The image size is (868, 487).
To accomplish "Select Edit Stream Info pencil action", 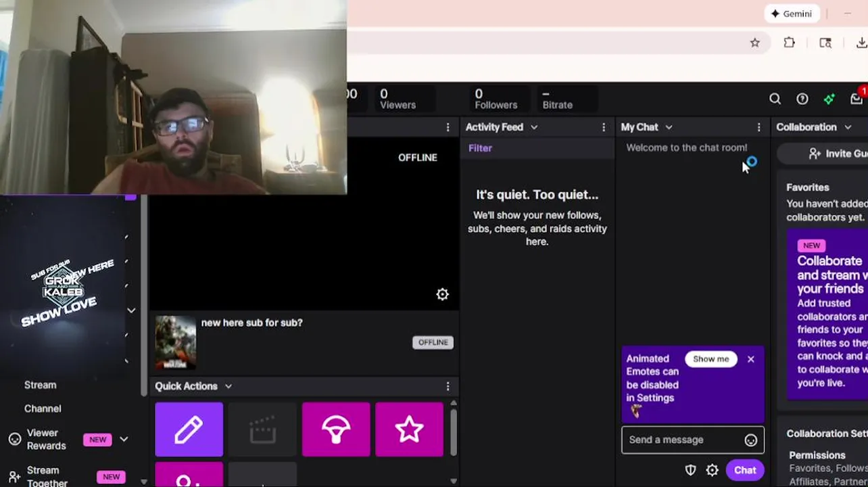I will coord(189,430).
